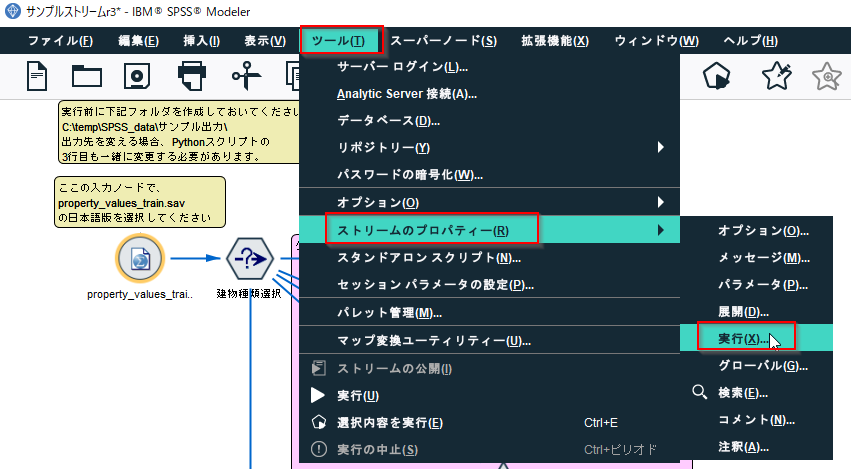This screenshot has height=469, width=851.
Task: Select 注釈(A)... submenu item
Action: point(756,447)
